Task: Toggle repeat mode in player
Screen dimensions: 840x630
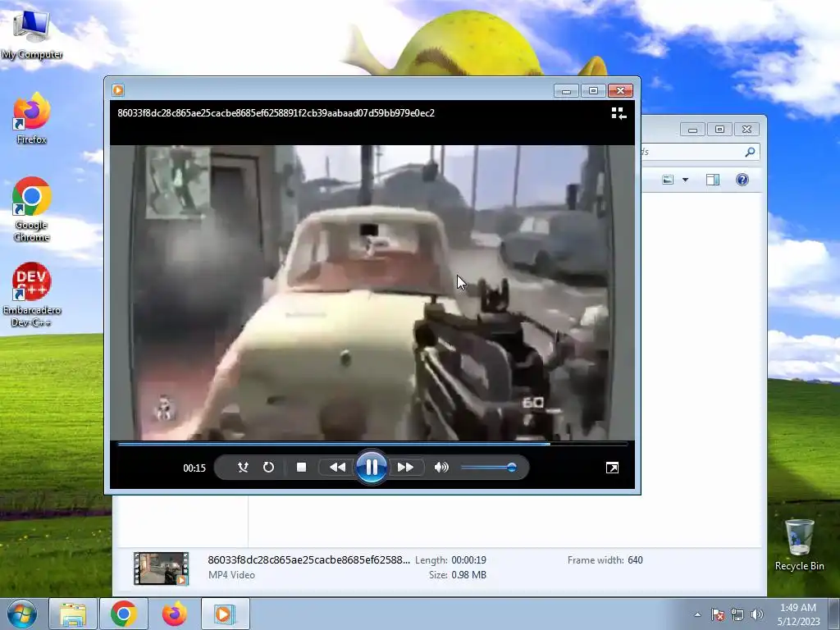Action: click(268, 467)
